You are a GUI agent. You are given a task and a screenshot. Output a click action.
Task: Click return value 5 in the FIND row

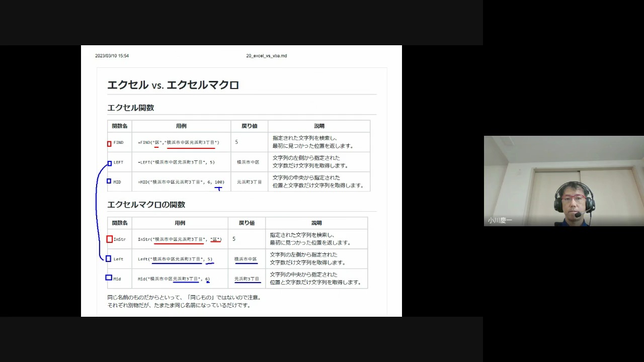point(236,142)
